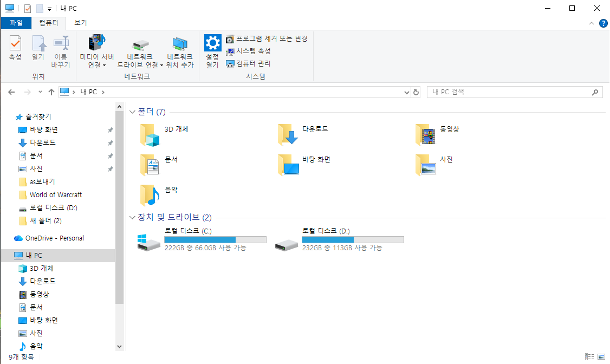Open the 파일 menu tab
This screenshot has width=610, height=364.
[x=16, y=23]
